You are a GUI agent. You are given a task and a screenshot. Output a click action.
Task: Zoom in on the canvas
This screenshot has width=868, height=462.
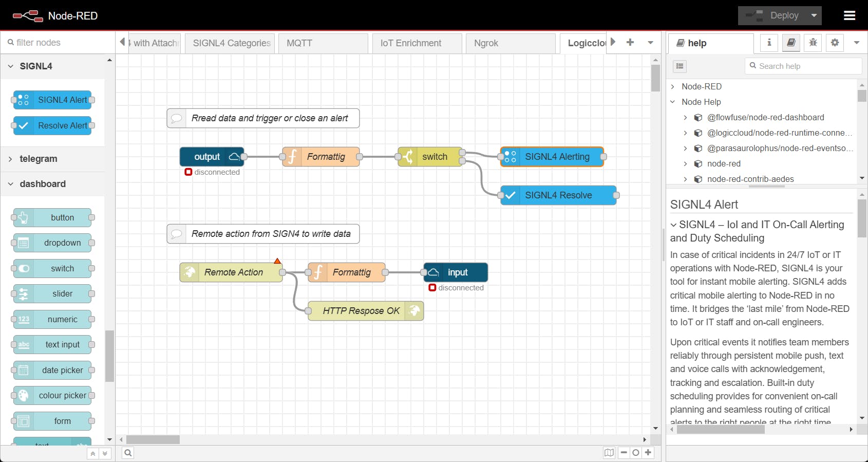(648, 453)
